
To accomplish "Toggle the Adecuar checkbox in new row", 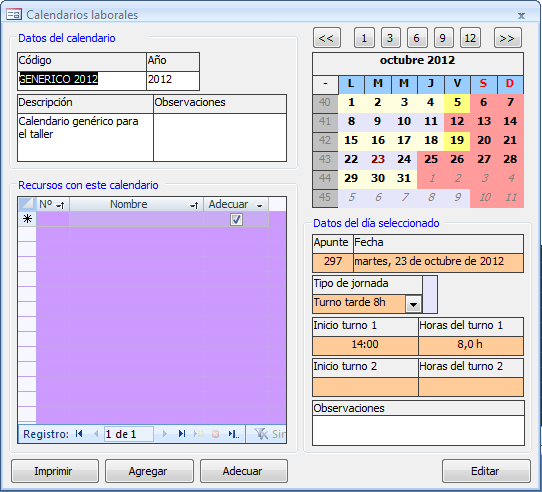I will (x=236, y=219).
